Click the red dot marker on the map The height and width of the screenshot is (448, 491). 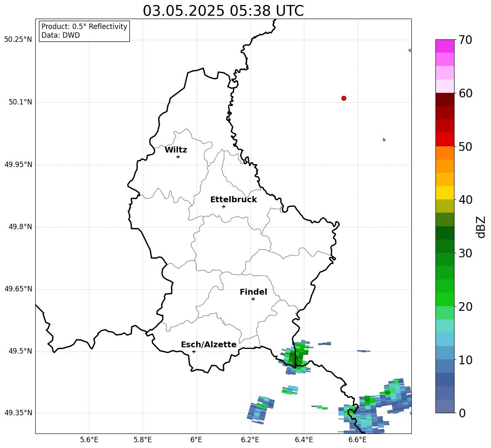click(344, 98)
